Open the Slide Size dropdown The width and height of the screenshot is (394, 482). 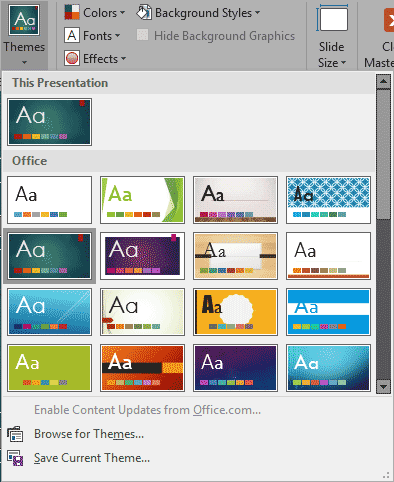click(332, 36)
